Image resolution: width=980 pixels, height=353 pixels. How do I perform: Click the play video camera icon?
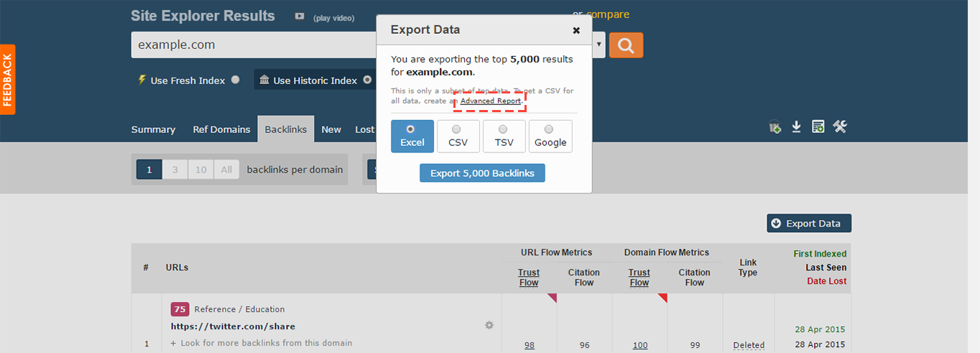(x=299, y=17)
